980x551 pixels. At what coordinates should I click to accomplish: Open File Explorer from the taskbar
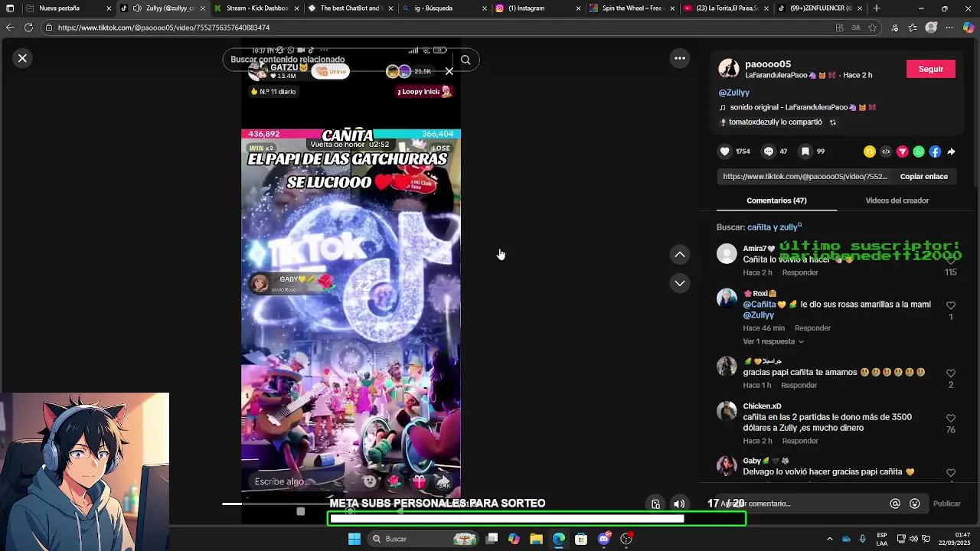point(537,539)
